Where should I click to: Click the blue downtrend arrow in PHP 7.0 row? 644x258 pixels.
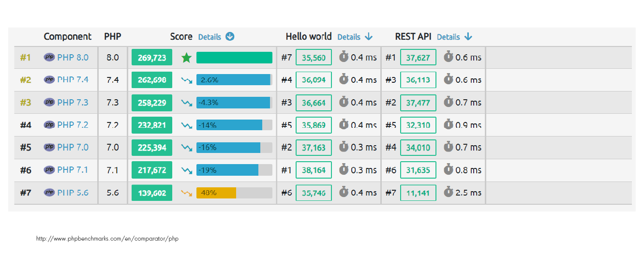point(186,148)
